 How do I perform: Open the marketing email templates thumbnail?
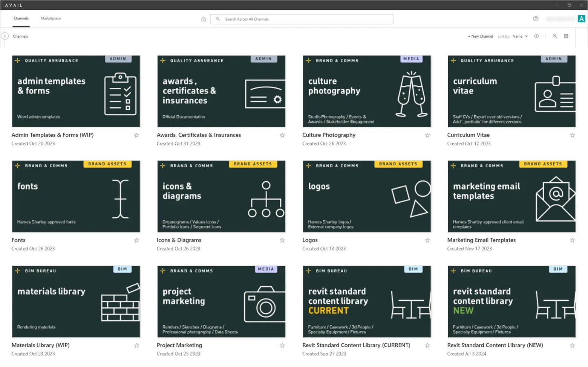point(512,197)
